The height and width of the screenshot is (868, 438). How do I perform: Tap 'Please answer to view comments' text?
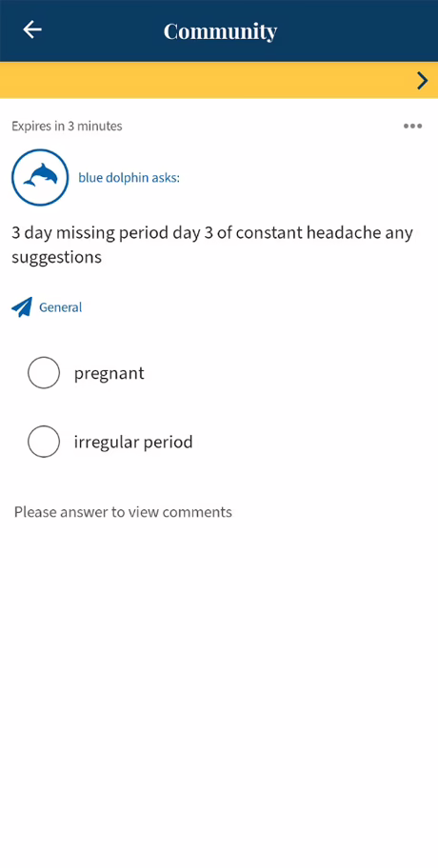(123, 512)
